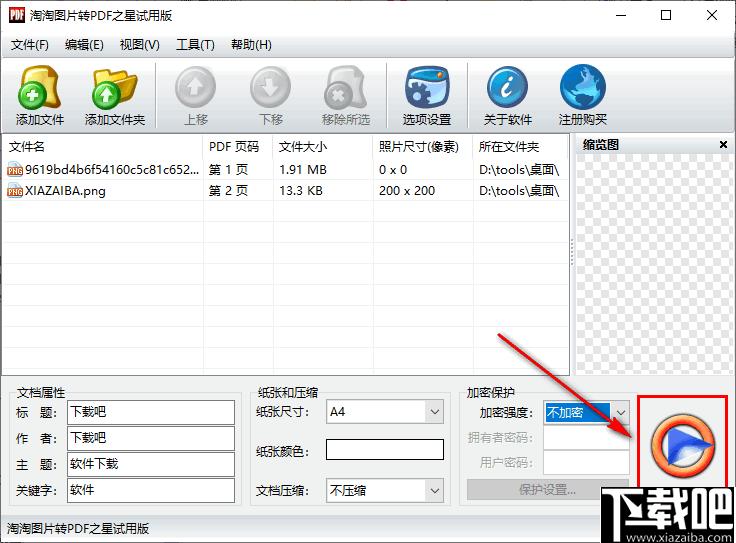The image size is (736, 543).
Task: Open the View (视图) menu
Action: click(x=139, y=45)
